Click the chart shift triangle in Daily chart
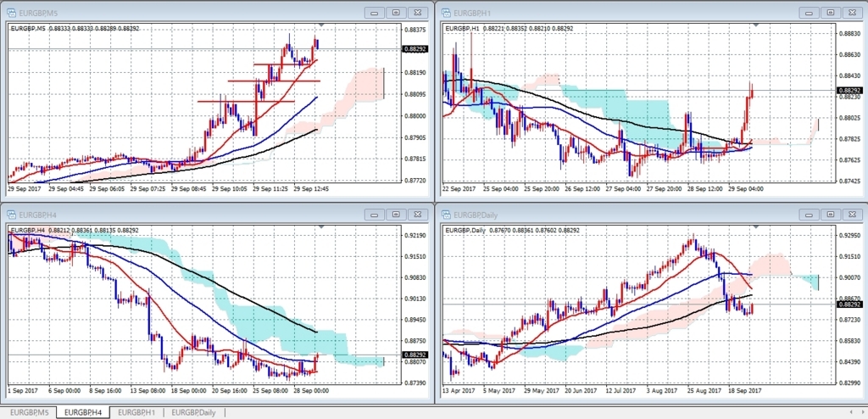Viewport: 868px width, 419px height. pyautogui.click(x=755, y=226)
